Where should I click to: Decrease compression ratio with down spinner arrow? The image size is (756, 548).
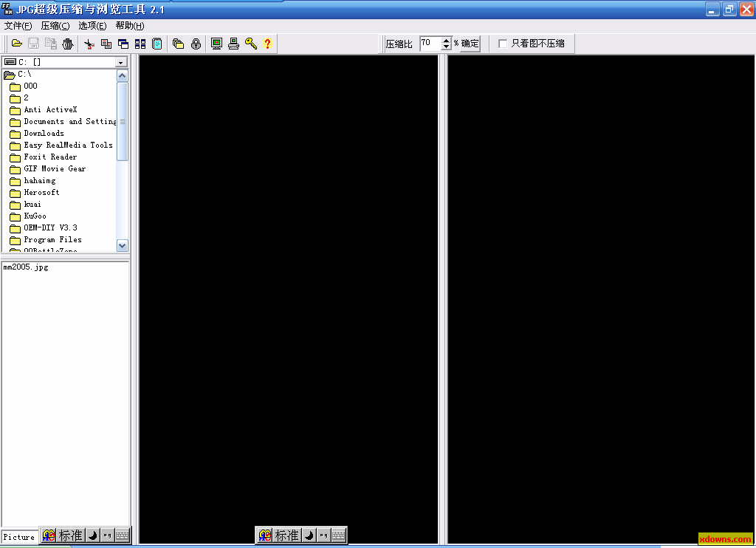[x=447, y=47]
